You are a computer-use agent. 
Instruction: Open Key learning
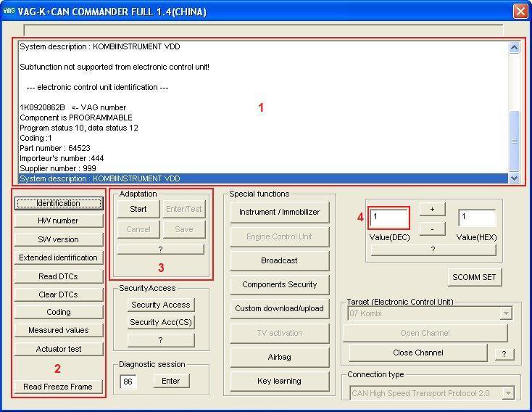click(280, 381)
